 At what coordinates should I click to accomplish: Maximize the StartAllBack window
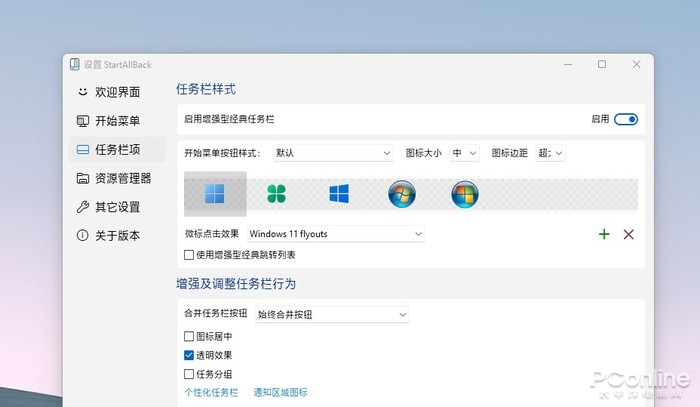coord(602,64)
